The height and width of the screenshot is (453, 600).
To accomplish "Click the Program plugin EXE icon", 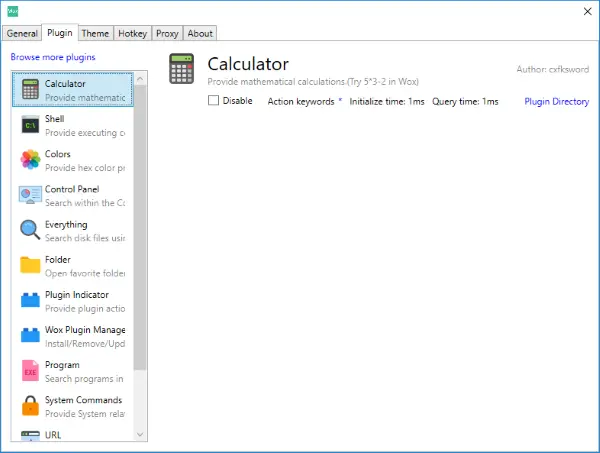I will pyautogui.click(x=30, y=370).
